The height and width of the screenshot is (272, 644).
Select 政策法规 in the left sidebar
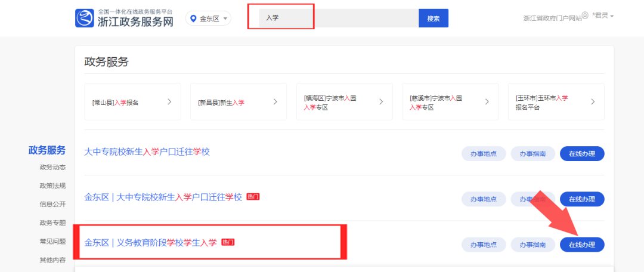pyautogui.click(x=52, y=186)
